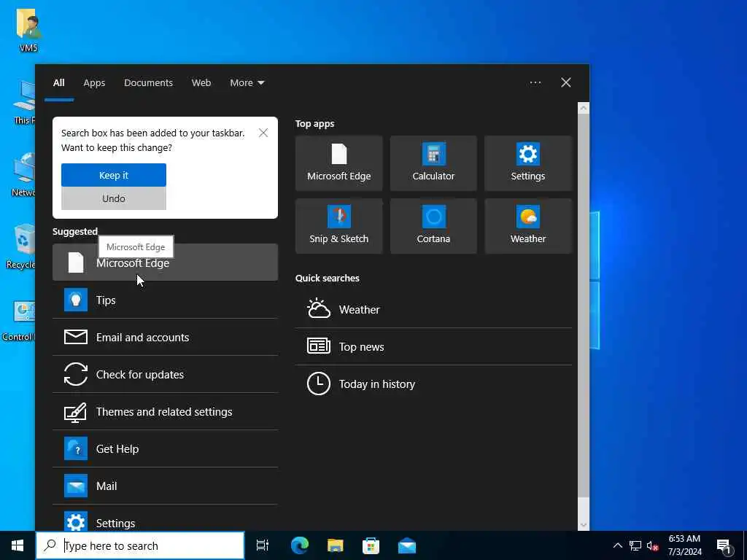Image resolution: width=747 pixels, height=560 pixels.
Task: Open Email and accounts suggestion
Action: pos(165,337)
